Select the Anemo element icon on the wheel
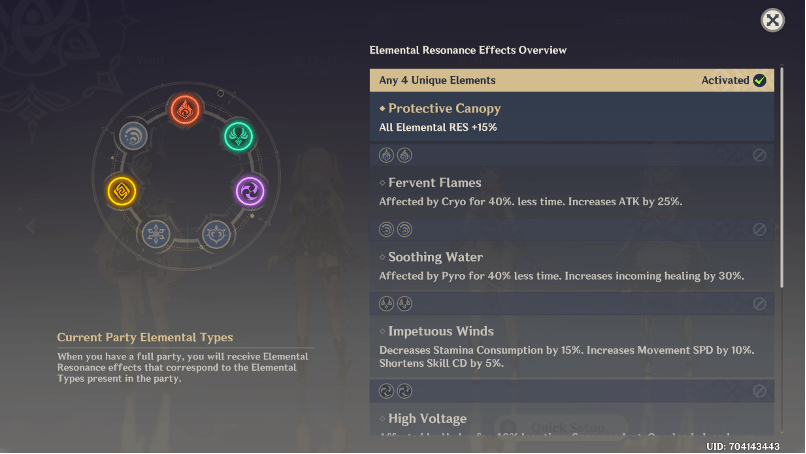 (239, 136)
